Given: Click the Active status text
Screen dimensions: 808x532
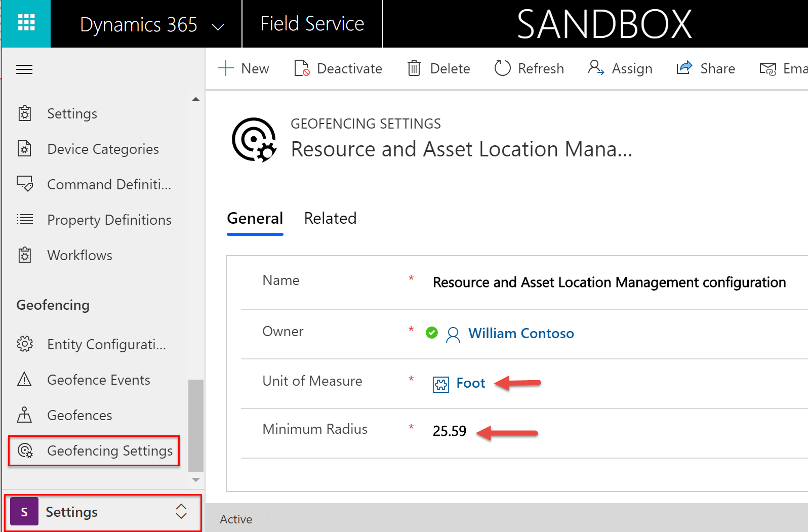Looking at the screenshot, I should (x=236, y=519).
